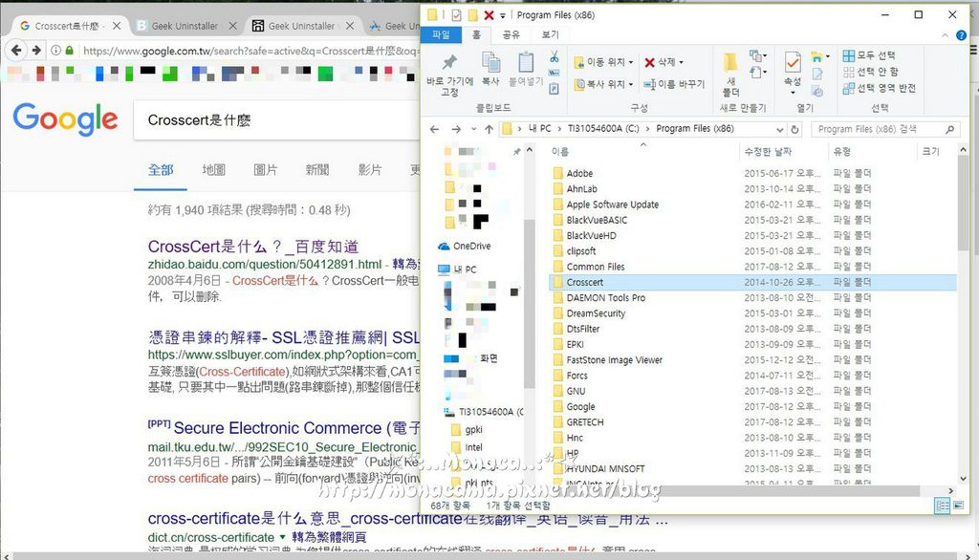The height and width of the screenshot is (560, 979).
Task: Open the '憑證串鍊的解釋' SSL search result
Action: click(283, 337)
